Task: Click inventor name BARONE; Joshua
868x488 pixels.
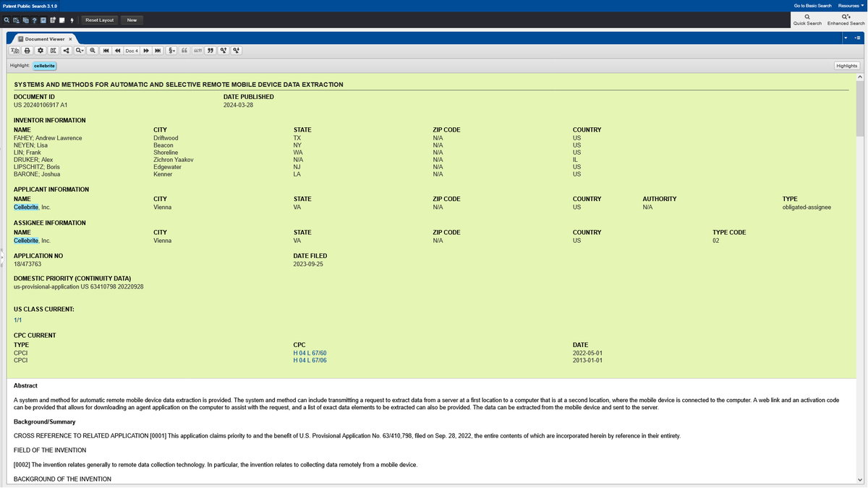Action: tap(37, 174)
